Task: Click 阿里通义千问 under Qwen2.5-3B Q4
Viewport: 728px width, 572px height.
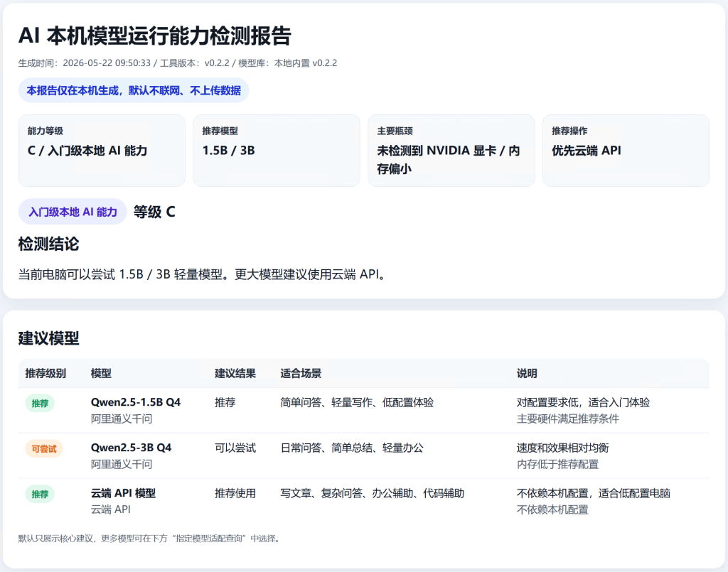Action: pyautogui.click(x=121, y=465)
